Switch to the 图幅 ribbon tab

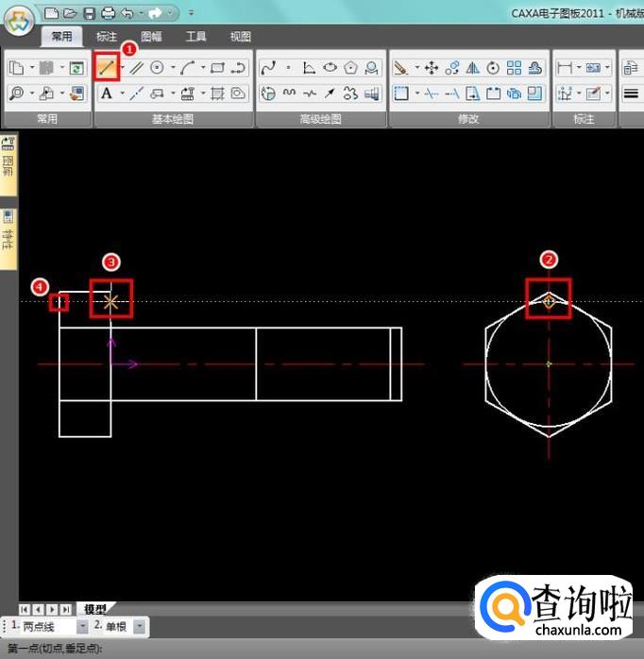coord(151,37)
